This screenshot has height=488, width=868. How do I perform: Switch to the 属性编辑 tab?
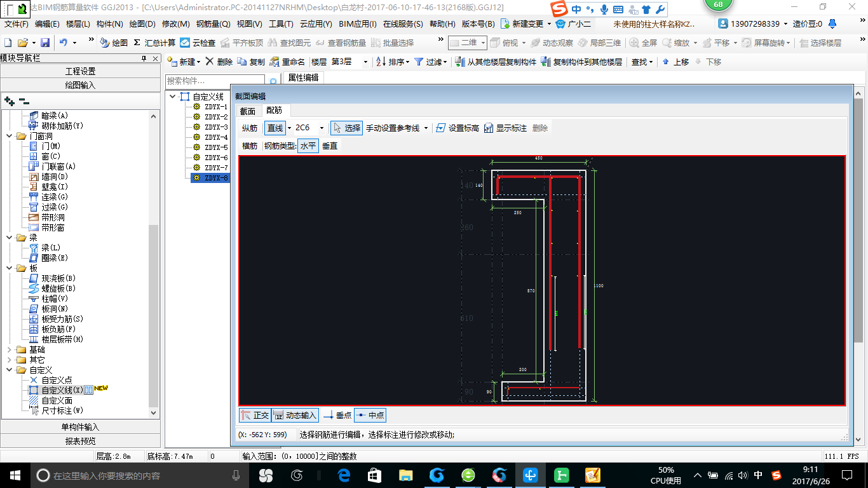(x=303, y=78)
